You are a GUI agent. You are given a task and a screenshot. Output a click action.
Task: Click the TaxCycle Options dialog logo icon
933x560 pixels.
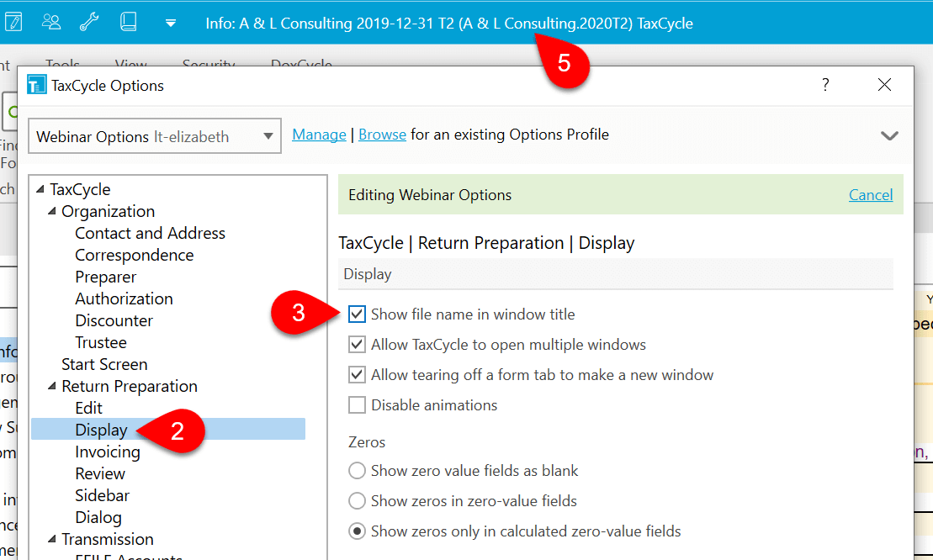coord(37,85)
